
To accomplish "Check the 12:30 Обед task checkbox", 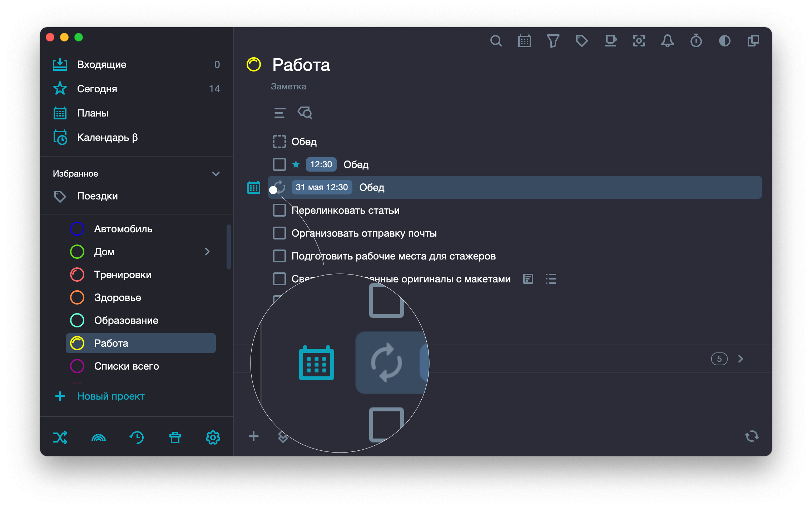I will 279,164.
